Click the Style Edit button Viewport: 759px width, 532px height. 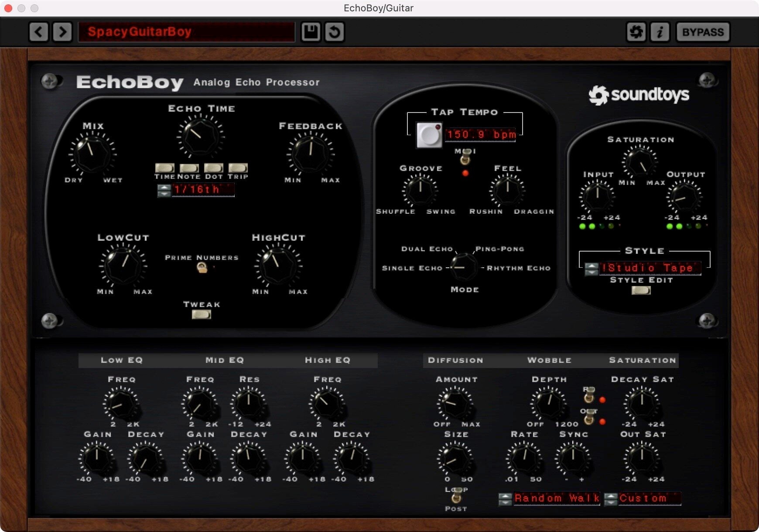641,290
